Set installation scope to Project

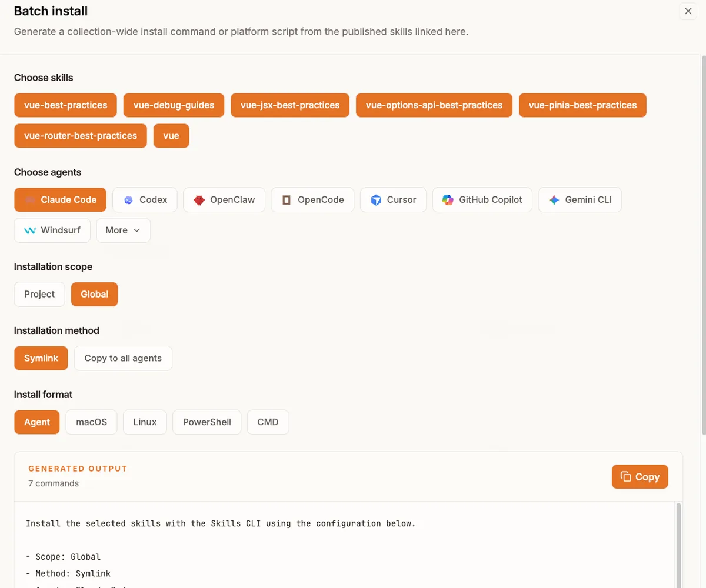[39, 295]
